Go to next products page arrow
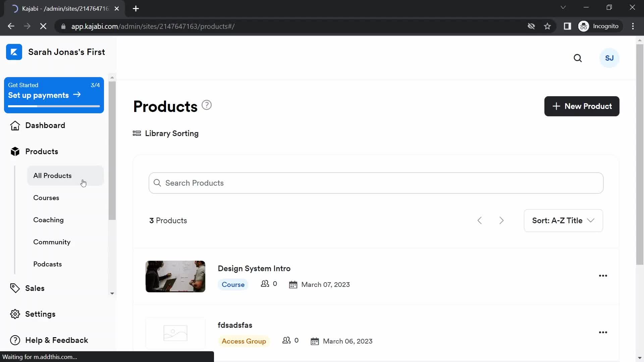Viewport: 644px width, 362px height. (501, 221)
